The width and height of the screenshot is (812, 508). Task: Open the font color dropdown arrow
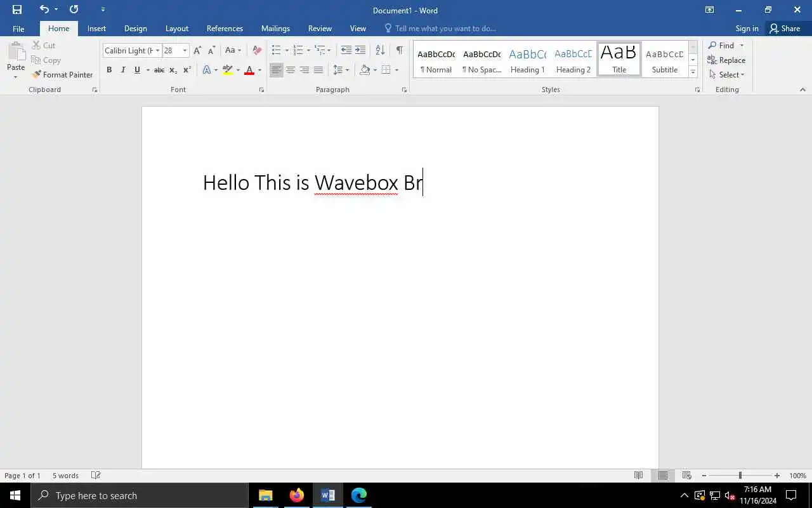click(x=259, y=70)
